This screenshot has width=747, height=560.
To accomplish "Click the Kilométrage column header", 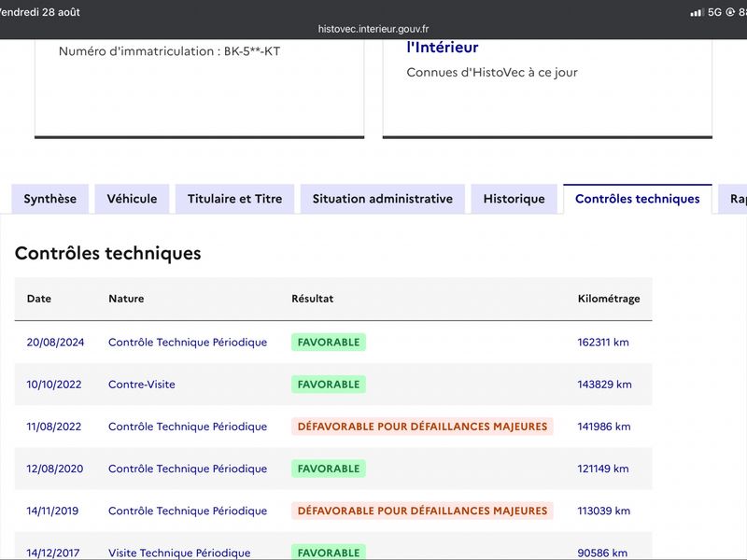I will click(609, 299).
